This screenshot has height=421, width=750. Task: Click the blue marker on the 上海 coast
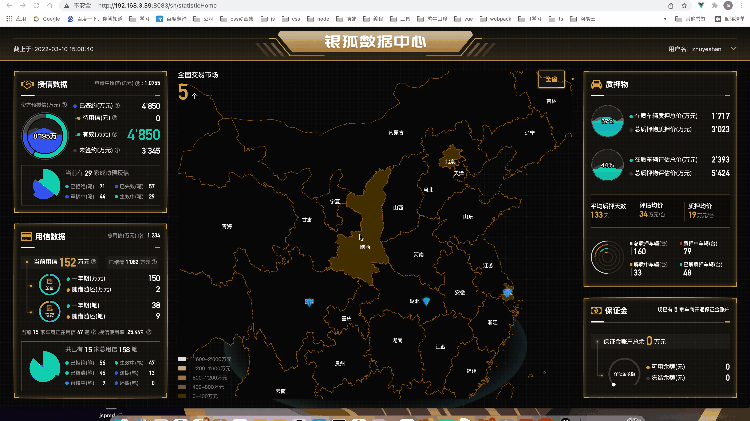507,292
